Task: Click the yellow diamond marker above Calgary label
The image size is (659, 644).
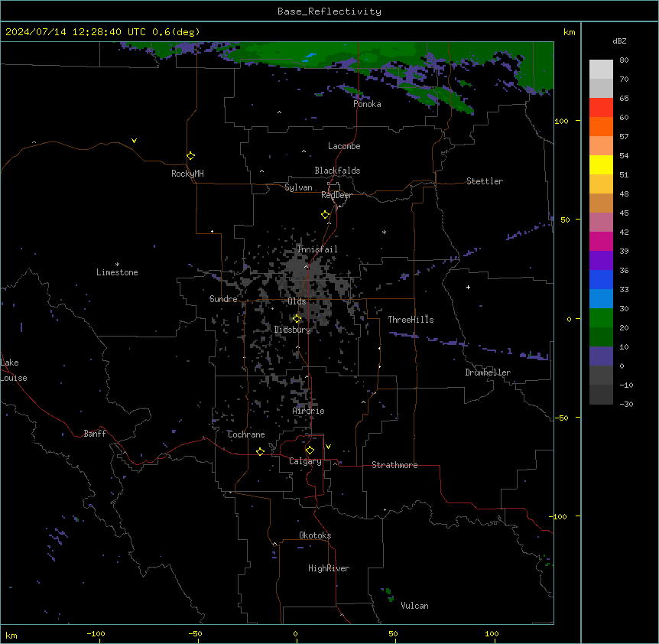Action: click(310, 450)
